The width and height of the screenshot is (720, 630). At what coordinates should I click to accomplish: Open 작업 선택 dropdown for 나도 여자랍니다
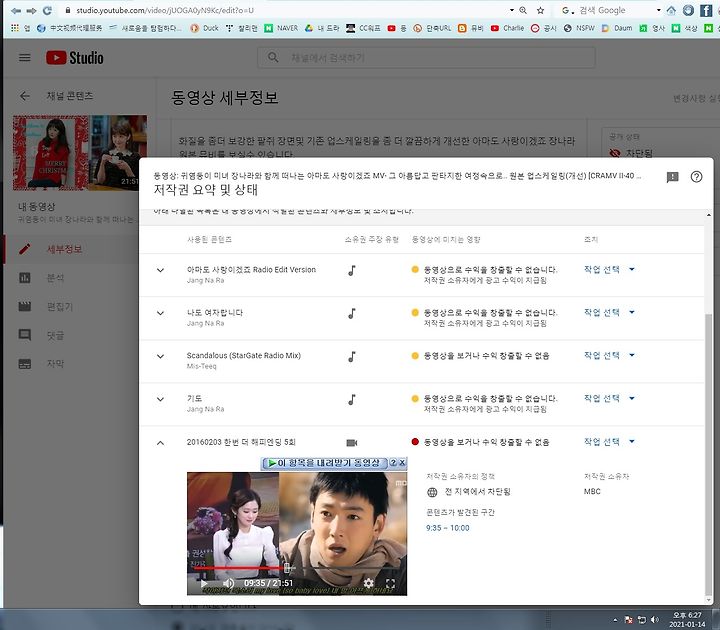tap(609, 312)
